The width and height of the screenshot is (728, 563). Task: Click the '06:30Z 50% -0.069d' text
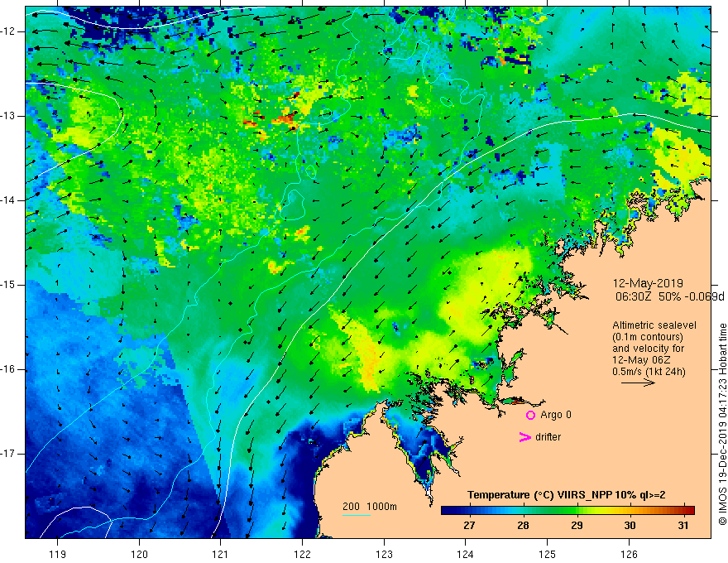670,296
